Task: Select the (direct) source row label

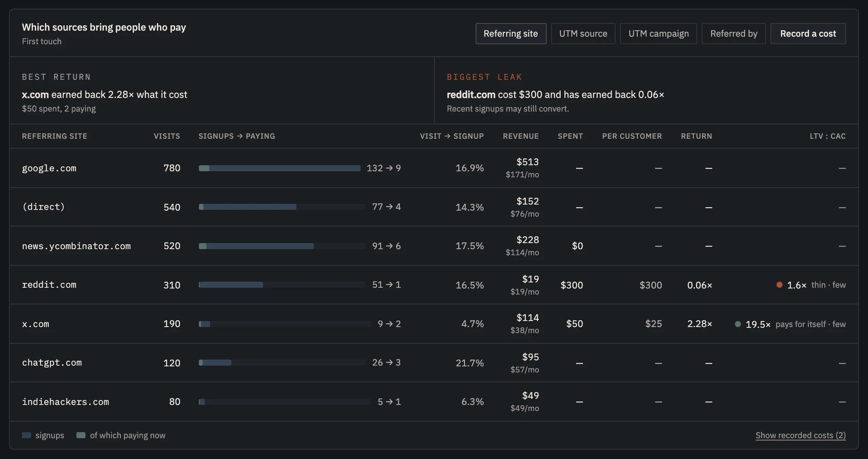Action: pos(43,207)
